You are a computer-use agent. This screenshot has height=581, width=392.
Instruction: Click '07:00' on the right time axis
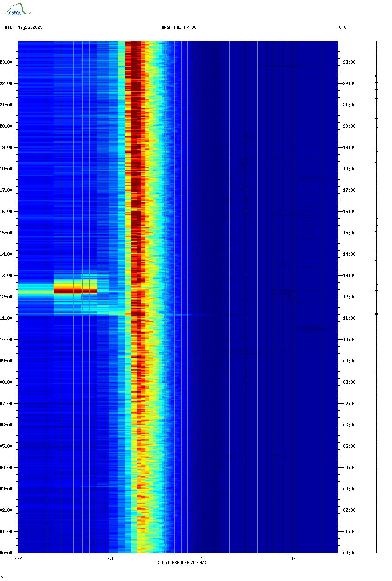click(349, 404)
